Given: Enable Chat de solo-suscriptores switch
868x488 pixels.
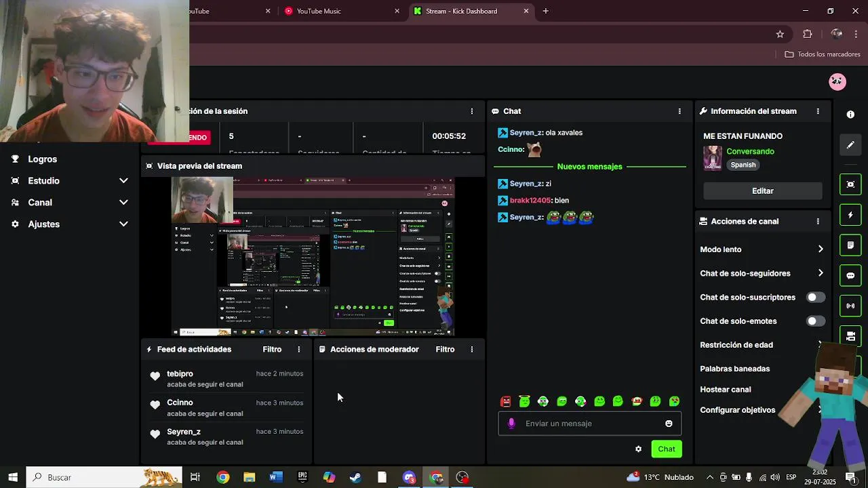Looking at the screenshot, I should [x=816, y=298].
